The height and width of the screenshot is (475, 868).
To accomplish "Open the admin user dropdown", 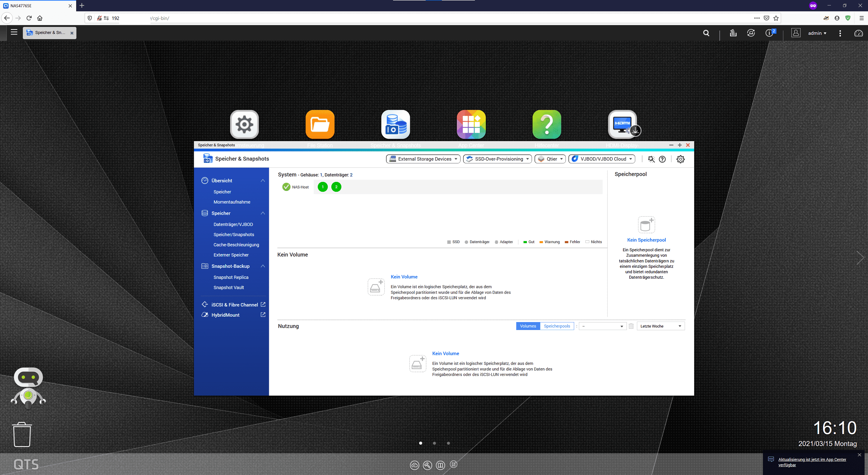I will [x=817, y=33].
